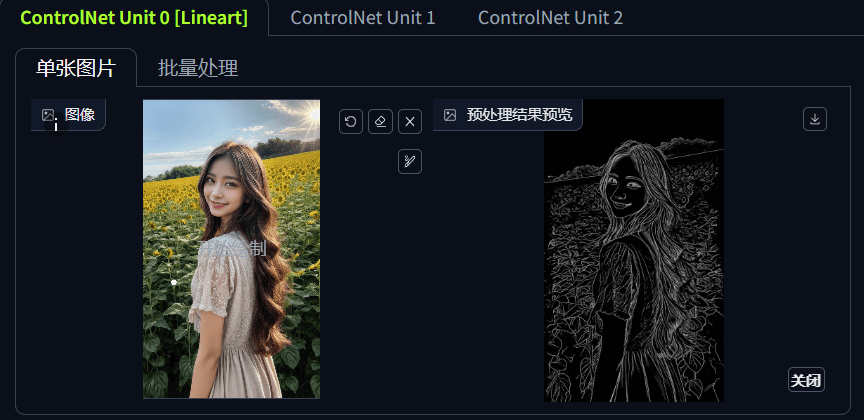Click the picture icon beside 图像 label

[x=48, y=115]
